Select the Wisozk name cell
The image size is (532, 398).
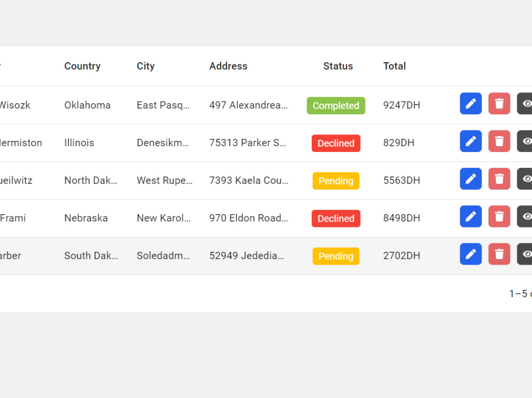[x=15, y=105]
